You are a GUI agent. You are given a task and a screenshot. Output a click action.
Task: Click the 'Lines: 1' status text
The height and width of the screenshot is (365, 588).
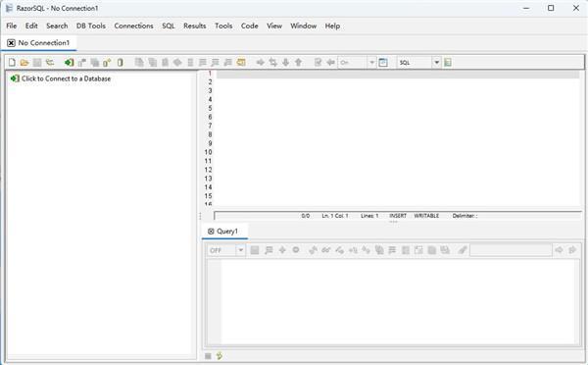[369, 216]
